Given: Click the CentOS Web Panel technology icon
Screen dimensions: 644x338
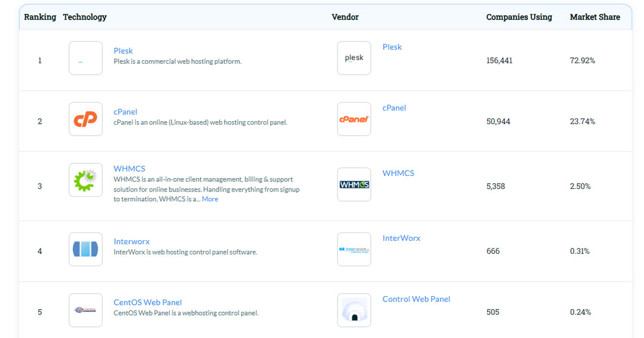Looking at the screenshot, I should pos(85,310).
